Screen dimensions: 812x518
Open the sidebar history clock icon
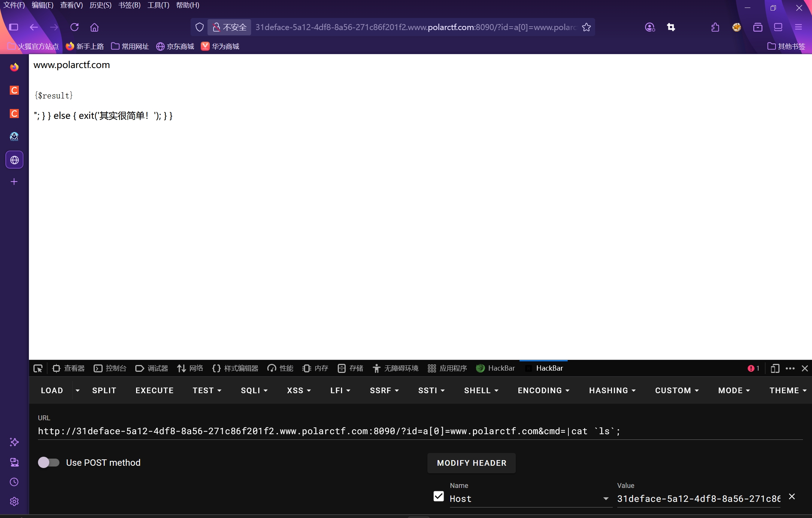tap(14, 482)
